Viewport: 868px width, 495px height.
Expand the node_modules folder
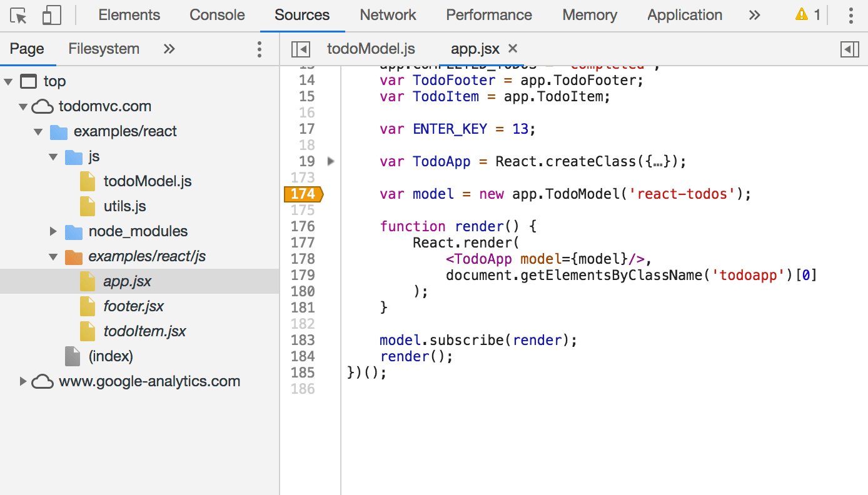[53, 232]
